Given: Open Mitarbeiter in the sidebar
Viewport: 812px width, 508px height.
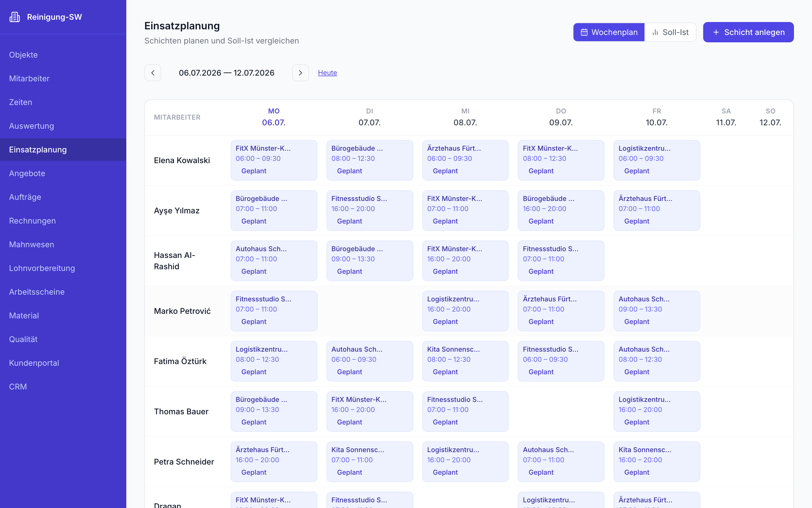Looking at the screenshot, I should pos(63,78).
